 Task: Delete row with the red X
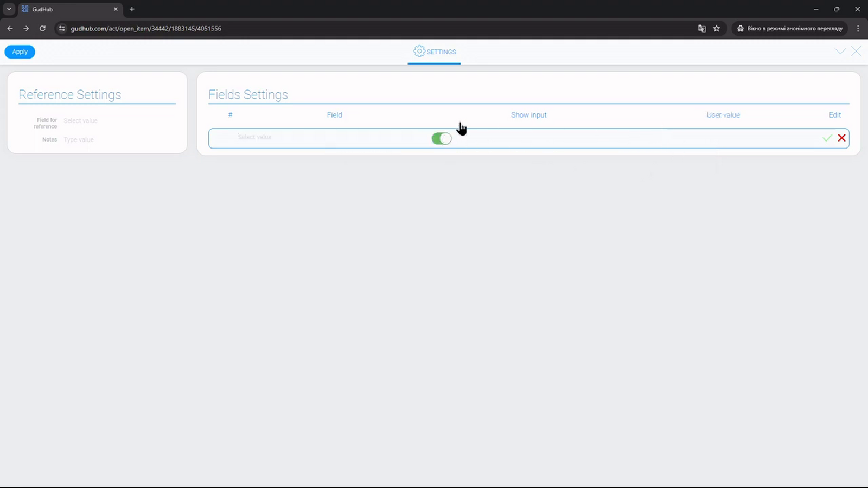841,138
